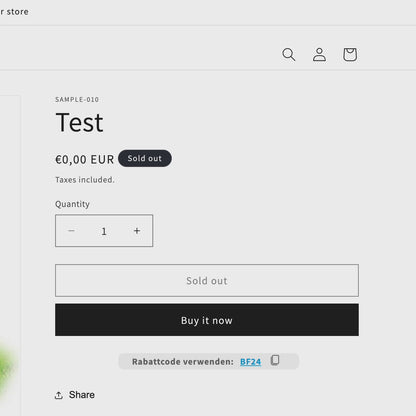Click the €0,00 EUR price

(x=85, y=159)
